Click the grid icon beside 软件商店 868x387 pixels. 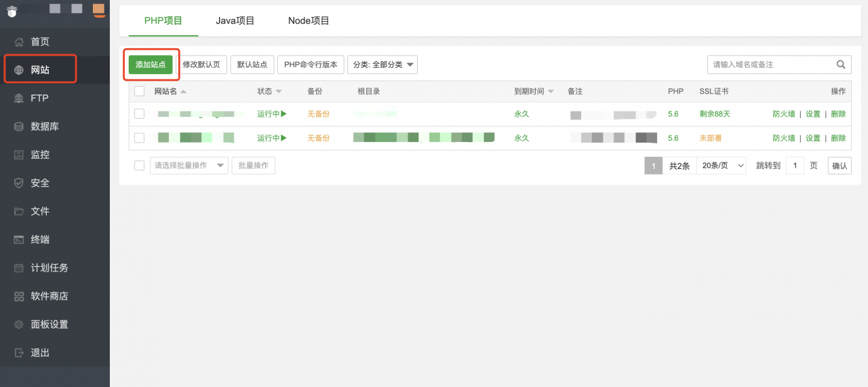[19, 296]
